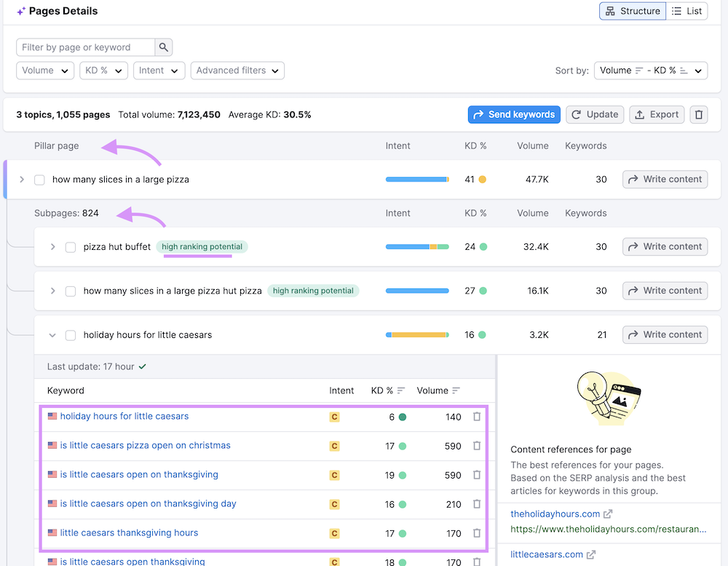This screenshot has width=728, height=566.
Task: Sort keywords by the Volume column icon
Action: [x=456, y=391]
